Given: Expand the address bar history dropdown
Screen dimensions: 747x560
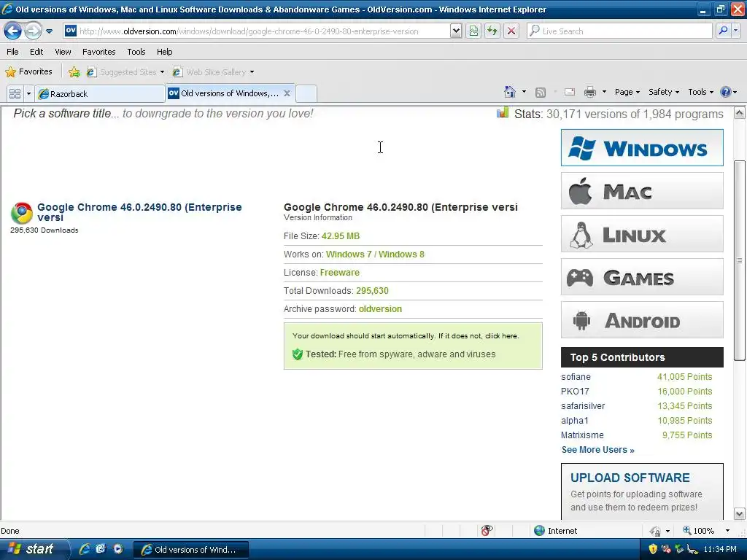Looking at the screenshot, I should pyautogui.click(x=456, y=31).
